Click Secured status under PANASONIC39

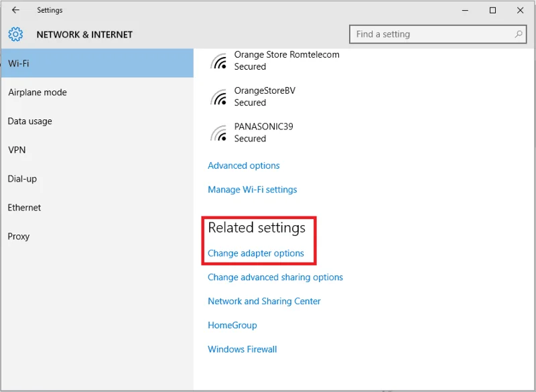point(250,139)
